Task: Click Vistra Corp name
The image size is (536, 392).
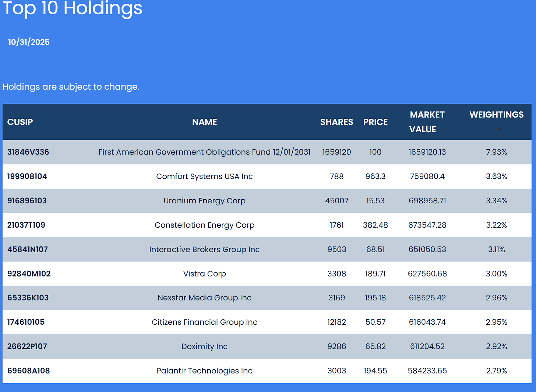Action: click(x=205, y=274)
